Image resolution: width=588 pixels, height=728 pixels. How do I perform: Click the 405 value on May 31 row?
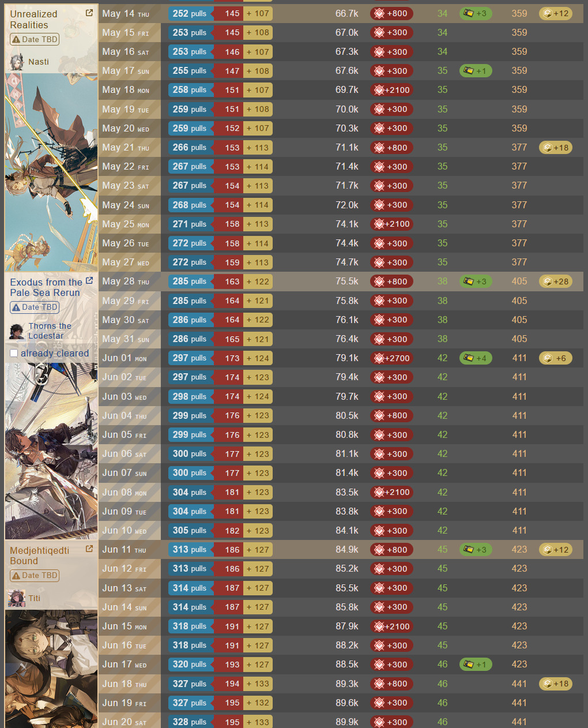click(519, 339)
